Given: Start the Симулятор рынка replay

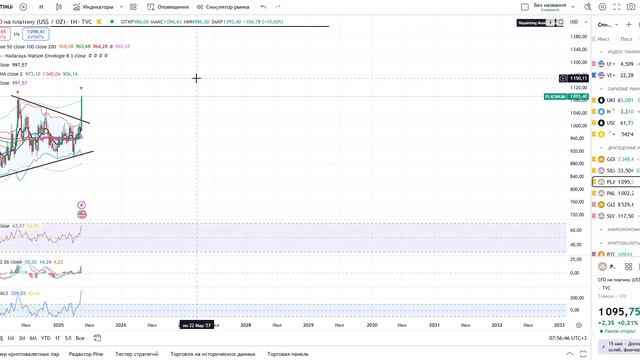Looking at the screenshot, I should pos(223,7).
